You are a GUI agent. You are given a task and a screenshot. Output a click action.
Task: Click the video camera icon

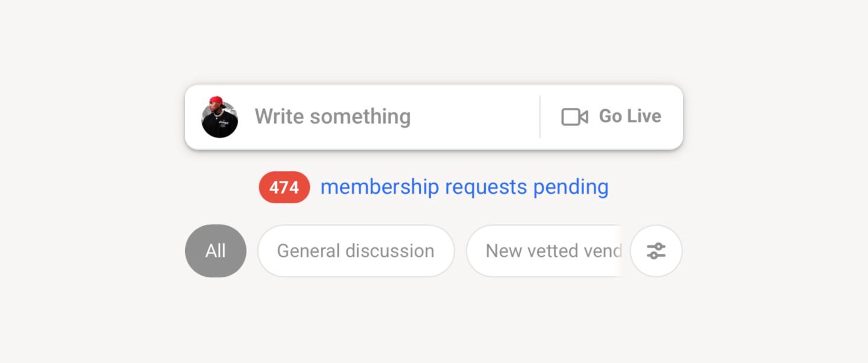click(x=574, y=117)
